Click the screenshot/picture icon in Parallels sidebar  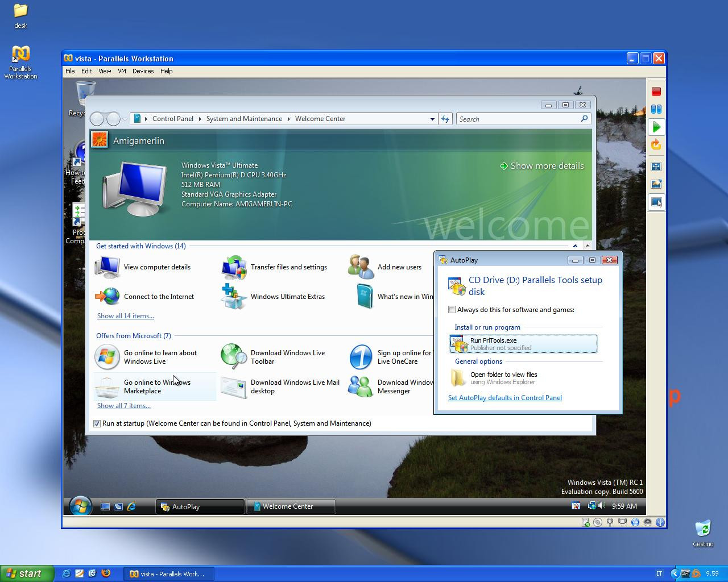(x=656, y=184)
